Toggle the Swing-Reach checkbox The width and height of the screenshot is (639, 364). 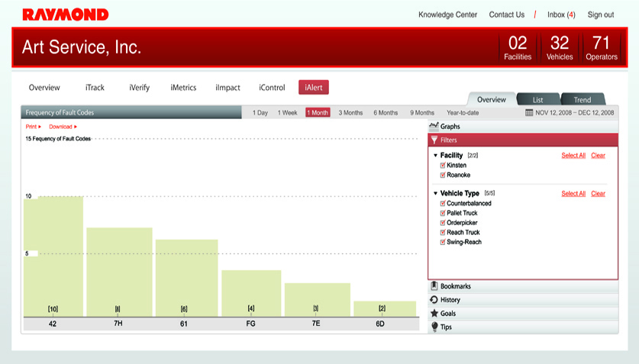point(443,242)
